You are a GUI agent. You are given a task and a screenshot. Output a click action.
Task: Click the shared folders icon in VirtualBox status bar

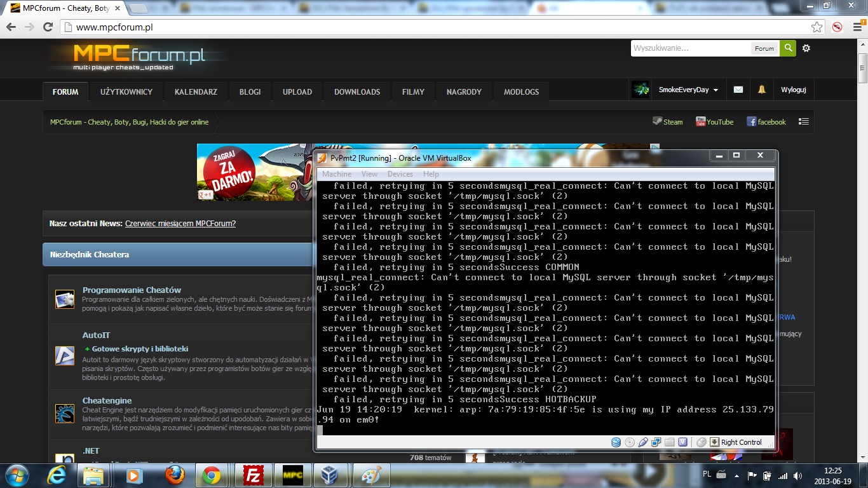tap(670, 442)
